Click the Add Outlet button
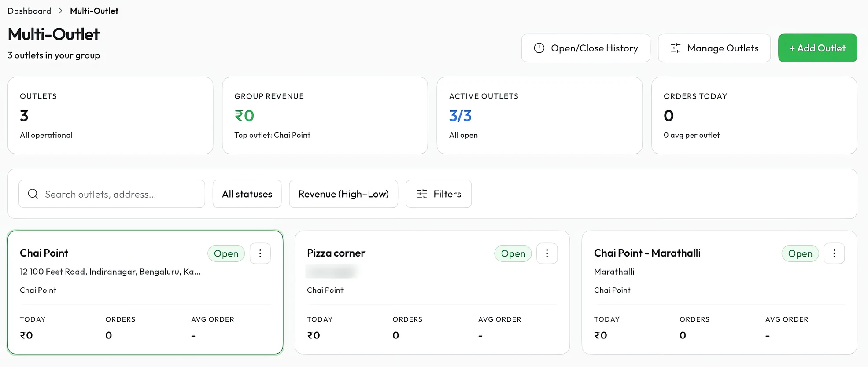The width and height of the screenshot is (868, 367). pos(817,48)
